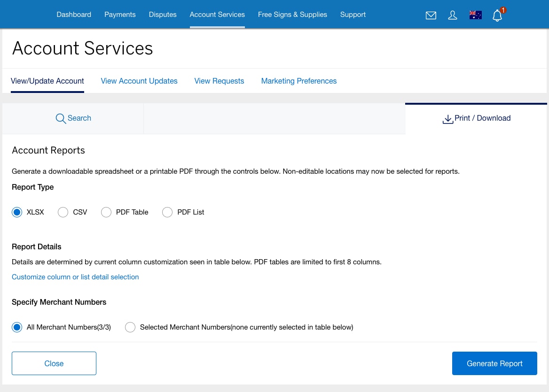The height and width of the screenshot is (392, 549).
Task: Choose Selected Merchant Numbers option
Action: (x=130, y=327)
